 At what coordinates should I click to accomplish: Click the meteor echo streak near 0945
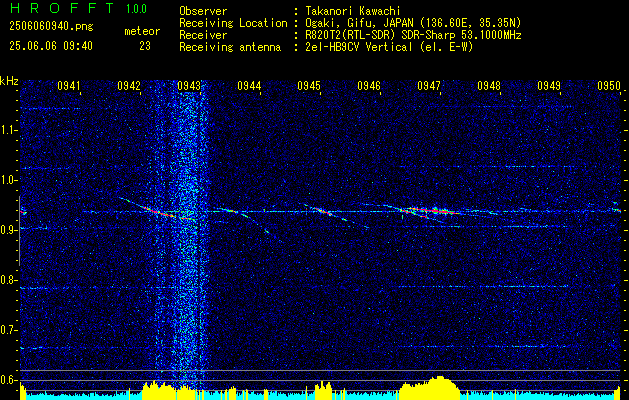pos(321,211)
